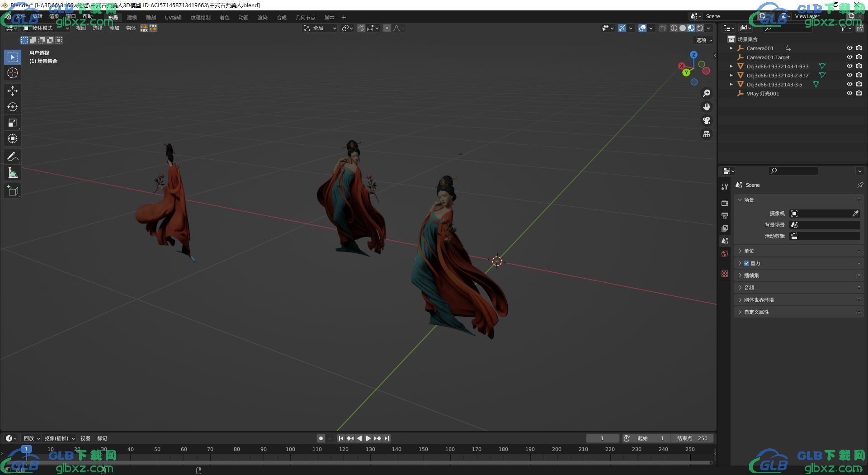Play the animation in reverse
Viewport: 868px width, 475px height.
(359, 438)
